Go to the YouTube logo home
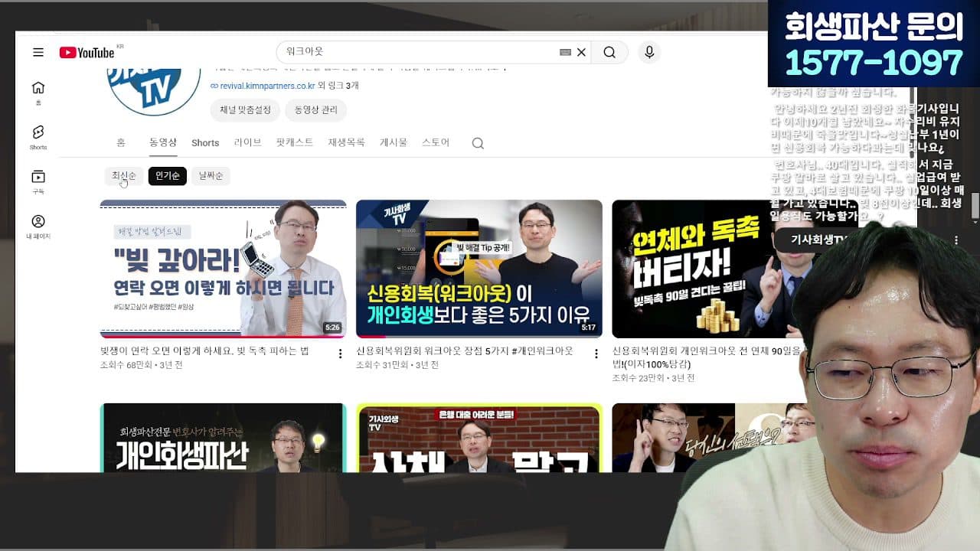 tap(87, 52)
